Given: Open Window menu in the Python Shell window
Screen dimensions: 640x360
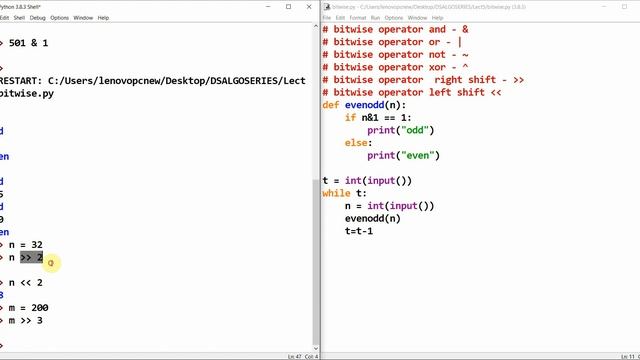Looking at the screenshot, I should pyautogui.click(x=83, y=18).
